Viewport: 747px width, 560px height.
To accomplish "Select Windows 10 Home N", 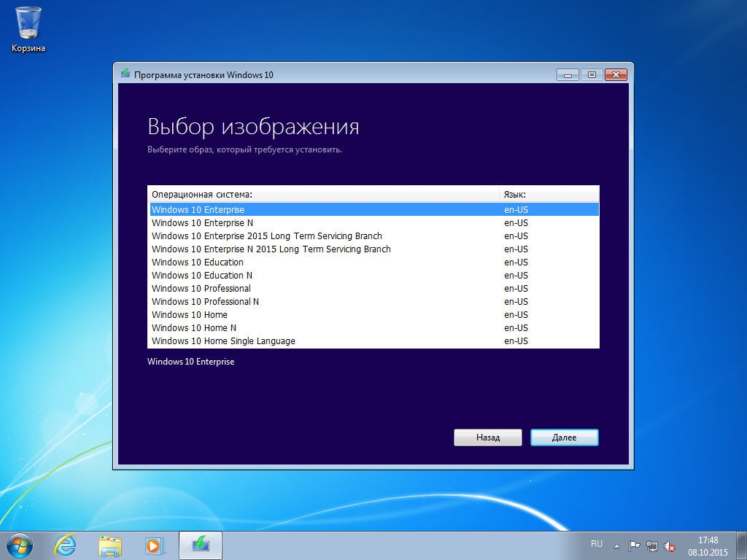I will [374, 327].
